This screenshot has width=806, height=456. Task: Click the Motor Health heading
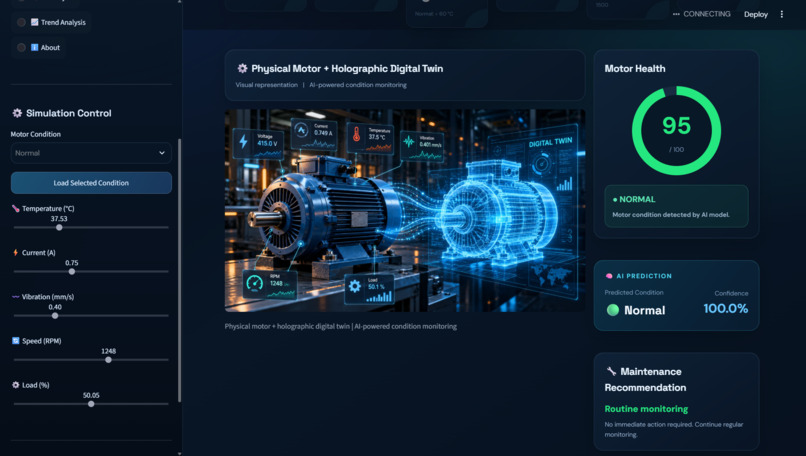click(635, 68)
